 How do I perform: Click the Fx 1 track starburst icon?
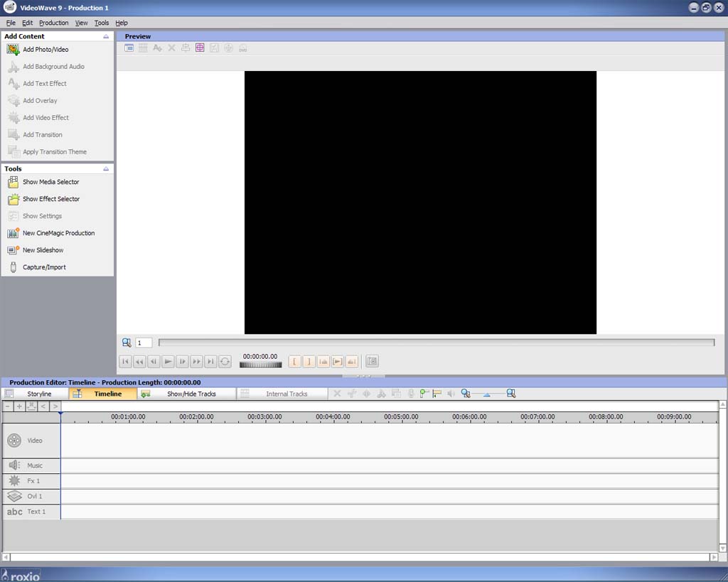point(14,481)
